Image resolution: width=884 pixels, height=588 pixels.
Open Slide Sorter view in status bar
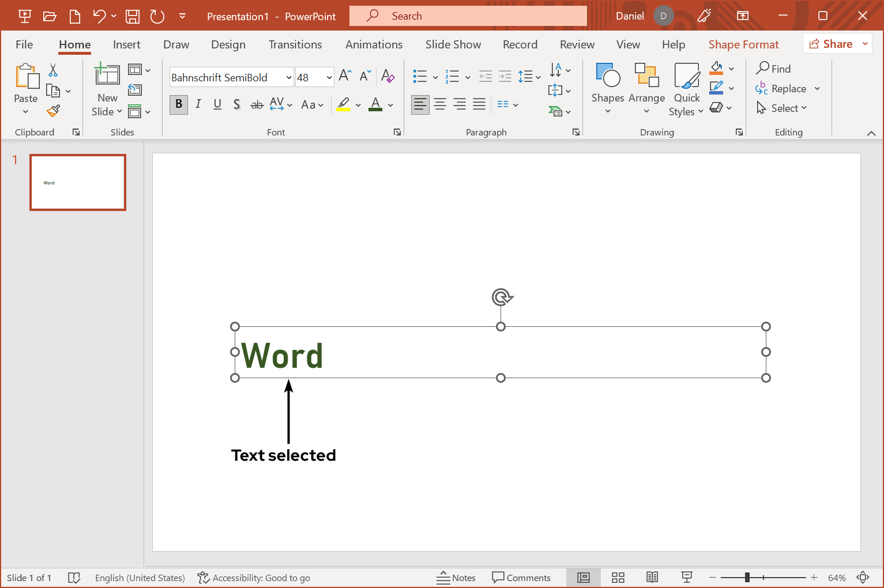[x=618, y=578]
